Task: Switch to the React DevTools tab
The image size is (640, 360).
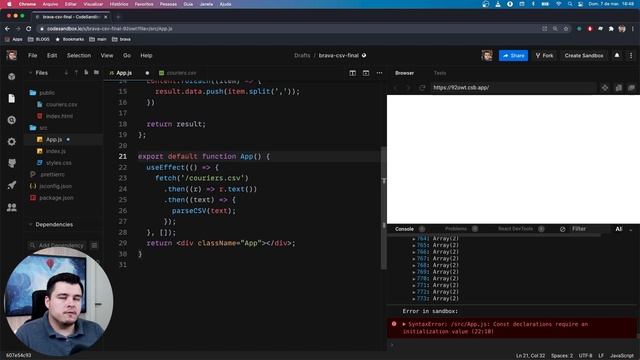Action: [516, 229]
